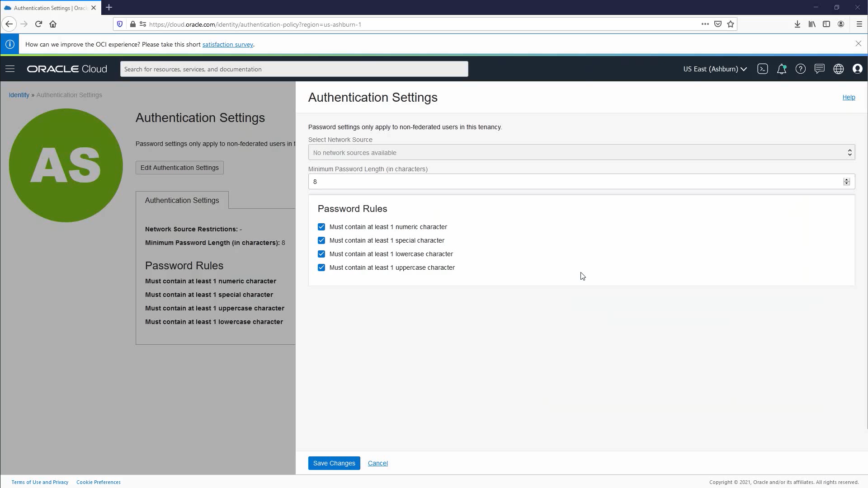Select the Authentication Settings tab
868x488 pixels.
182,200
